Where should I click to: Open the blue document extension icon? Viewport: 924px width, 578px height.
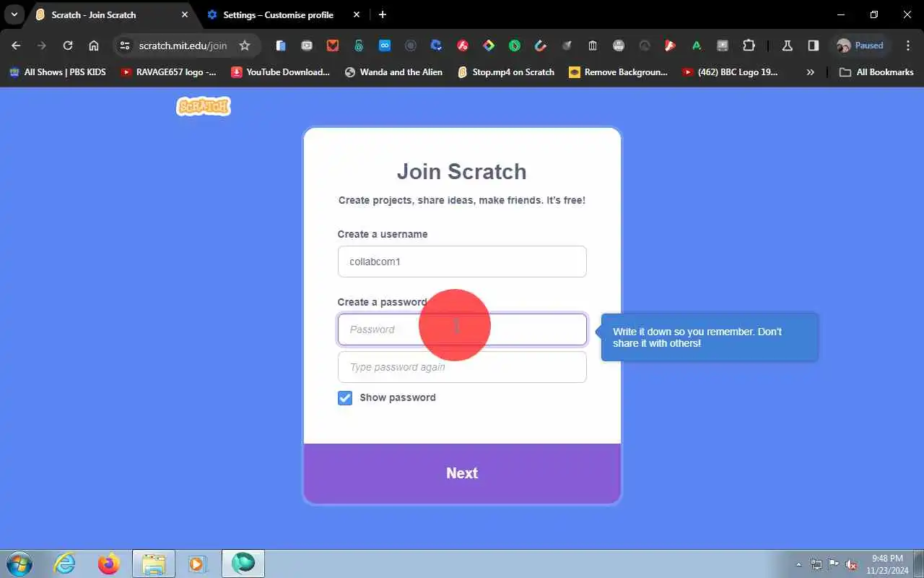281,46
